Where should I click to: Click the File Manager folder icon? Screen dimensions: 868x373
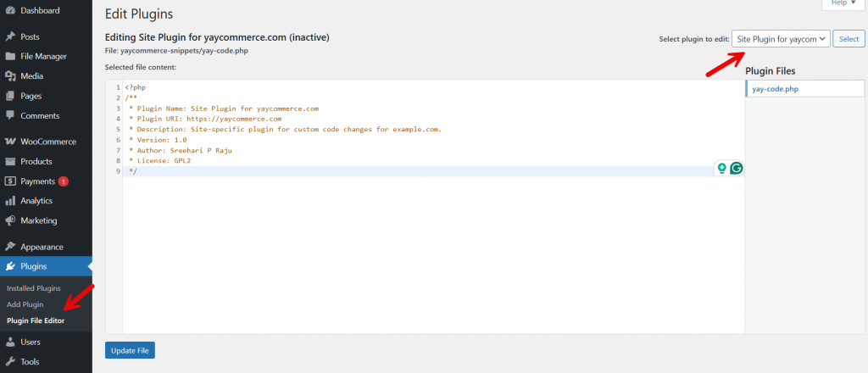tap(10, 57)
